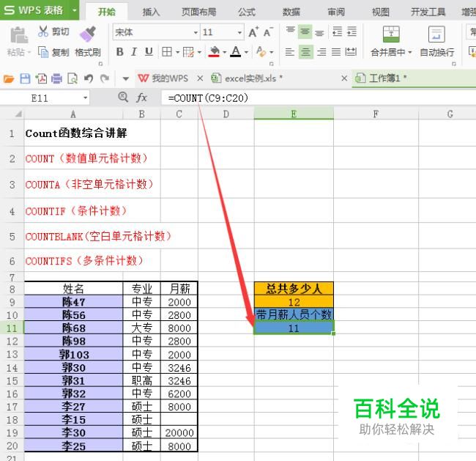Screen dimensions: 476x461
Task: Open the 页面布局 ribbon tab
Action: 199,12
